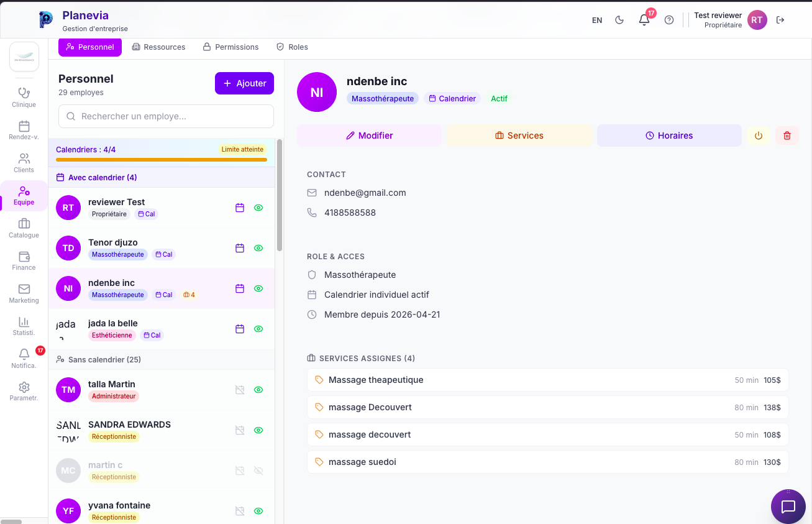Select SANDRA EDWARDS employee row
This screenshot has width=812, height=524.
pyautogui.click(x=162, y=430)
